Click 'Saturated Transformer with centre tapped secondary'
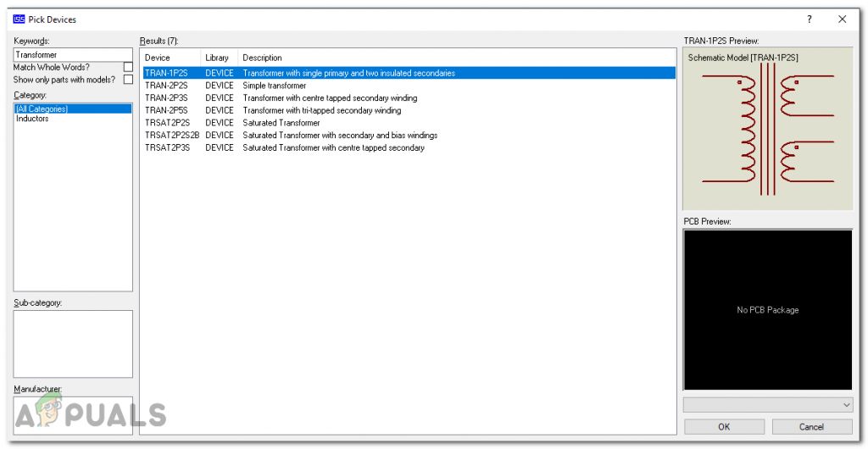The width and height of the screenshot is (868, 449). coord(333,147)
